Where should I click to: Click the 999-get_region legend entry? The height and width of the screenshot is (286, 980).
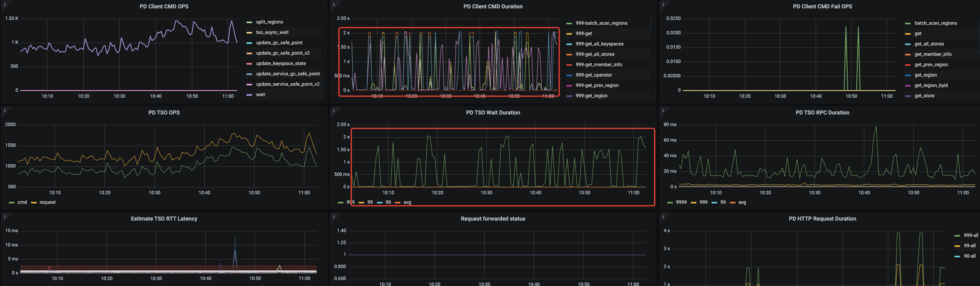[x=592, y=96]
